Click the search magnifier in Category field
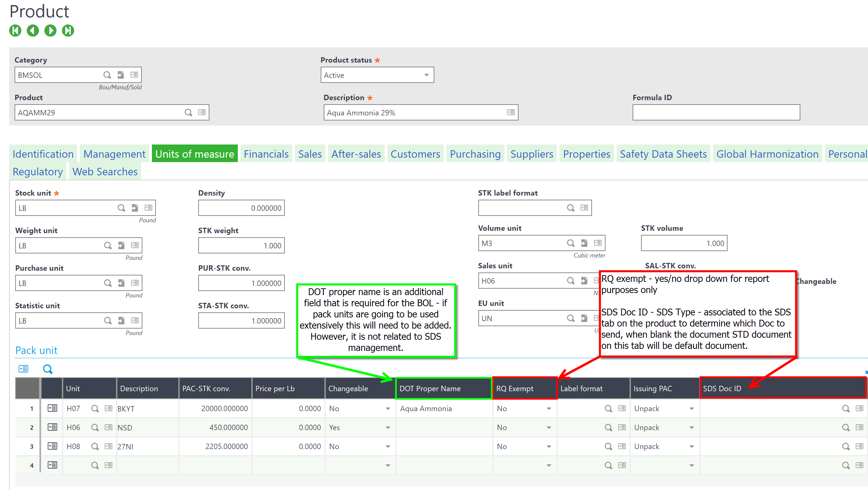The height and width of the screenshot is (490, 868). coord(107,75)
